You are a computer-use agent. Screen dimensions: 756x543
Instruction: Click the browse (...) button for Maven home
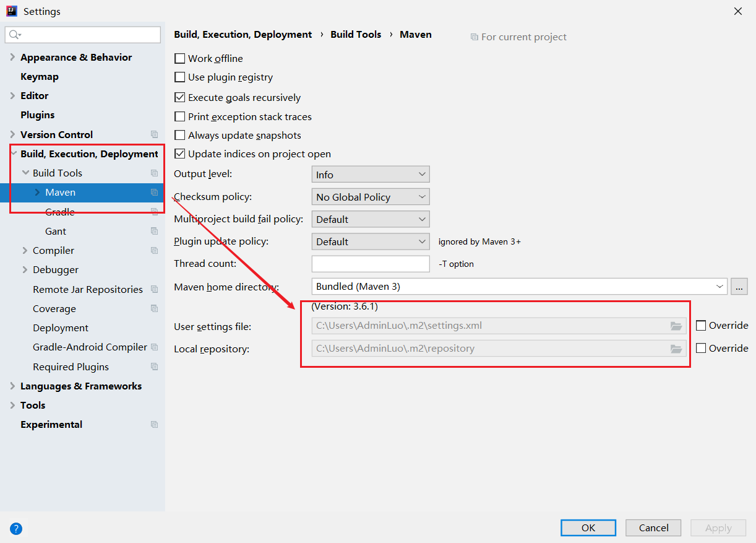click(739, 287)
